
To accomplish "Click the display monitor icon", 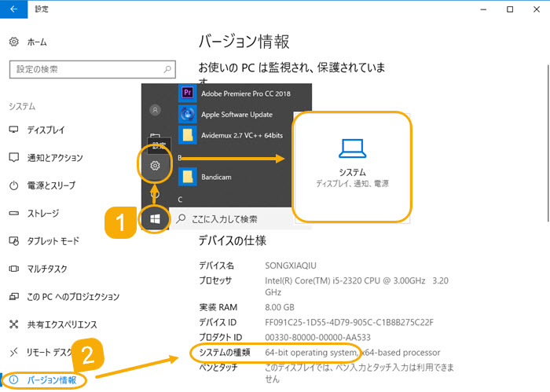I will pyautogui.click(x=13, y=130).
